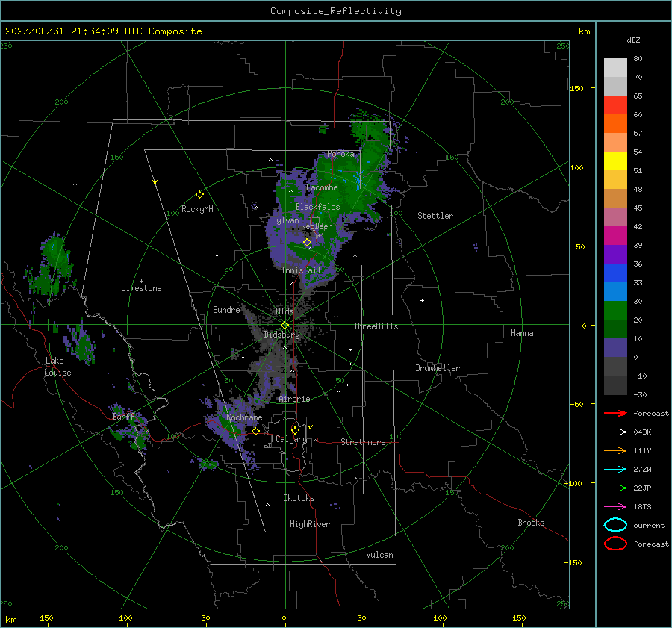The height and width of the screenshot is (628, 672).
Task: Click the Lake Louise label
Action: (57, 367)
